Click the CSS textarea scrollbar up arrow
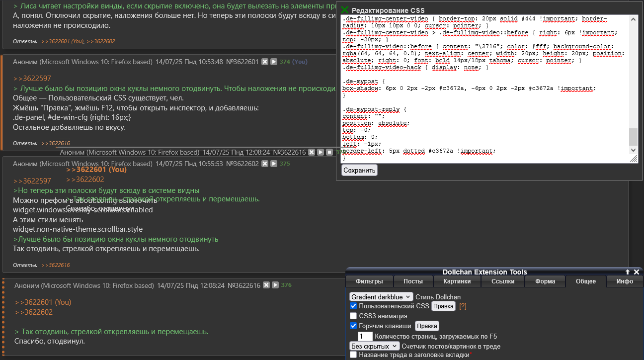The image size is (644, 360). click(x=633, y=19)
